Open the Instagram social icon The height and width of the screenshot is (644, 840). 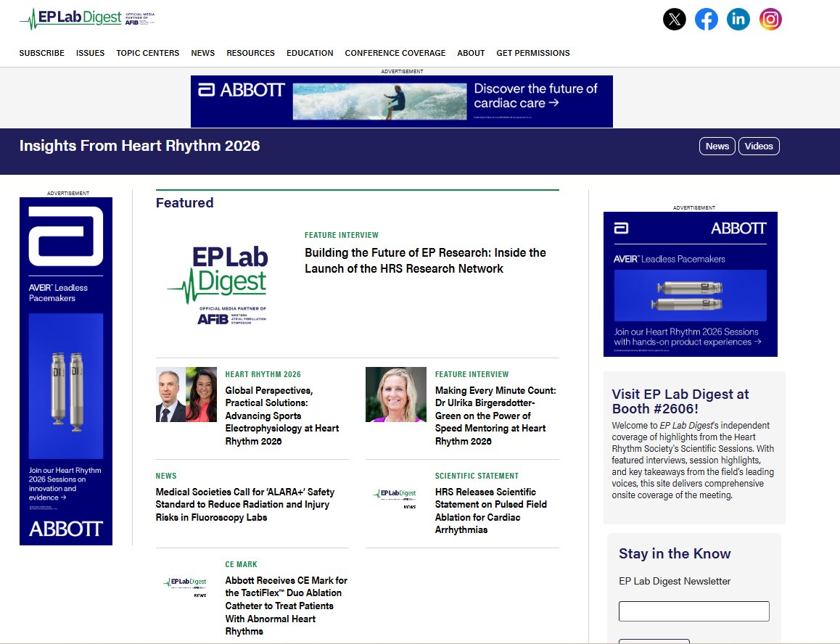pos(770,20)
